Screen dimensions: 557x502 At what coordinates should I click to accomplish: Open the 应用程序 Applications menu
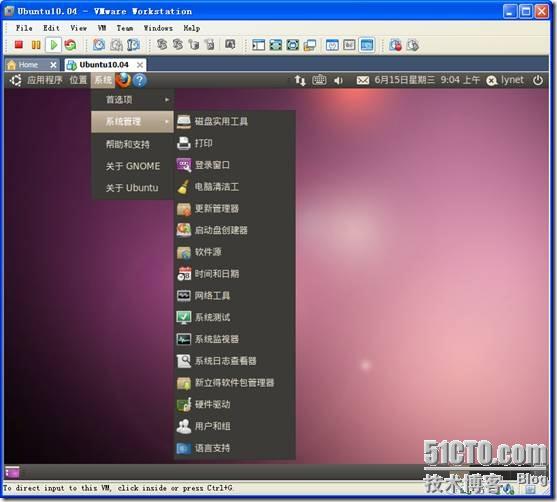[x=45, y=80]
